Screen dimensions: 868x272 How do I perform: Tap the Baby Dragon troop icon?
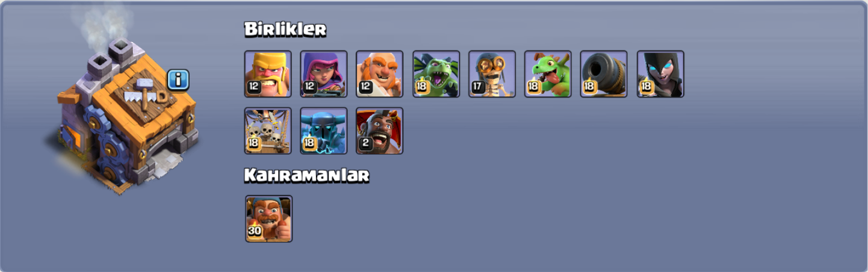click(x=548, y=74)
